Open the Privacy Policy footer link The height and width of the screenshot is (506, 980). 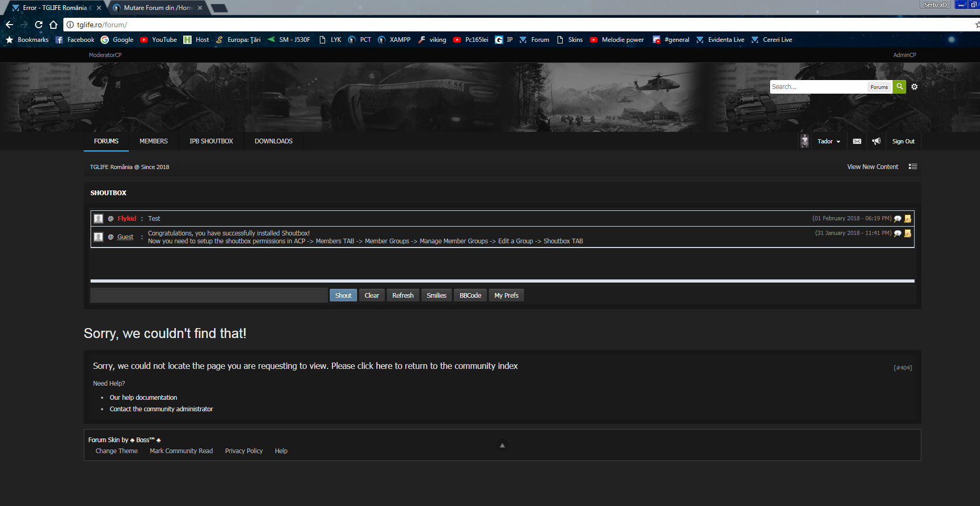point(244,451)
